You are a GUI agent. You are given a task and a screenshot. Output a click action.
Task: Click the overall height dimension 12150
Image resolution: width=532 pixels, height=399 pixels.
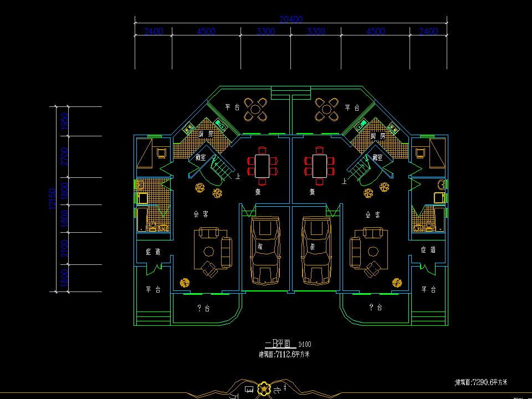coord(52,199)
